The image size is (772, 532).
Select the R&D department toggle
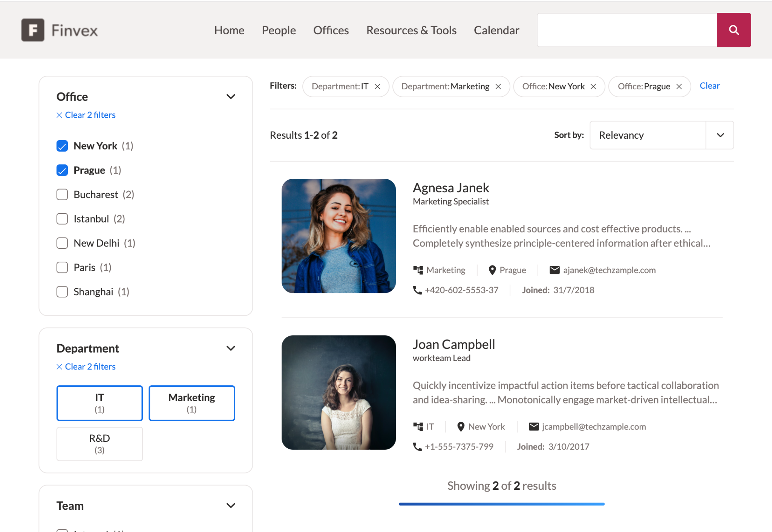click(x=100, y=444)
